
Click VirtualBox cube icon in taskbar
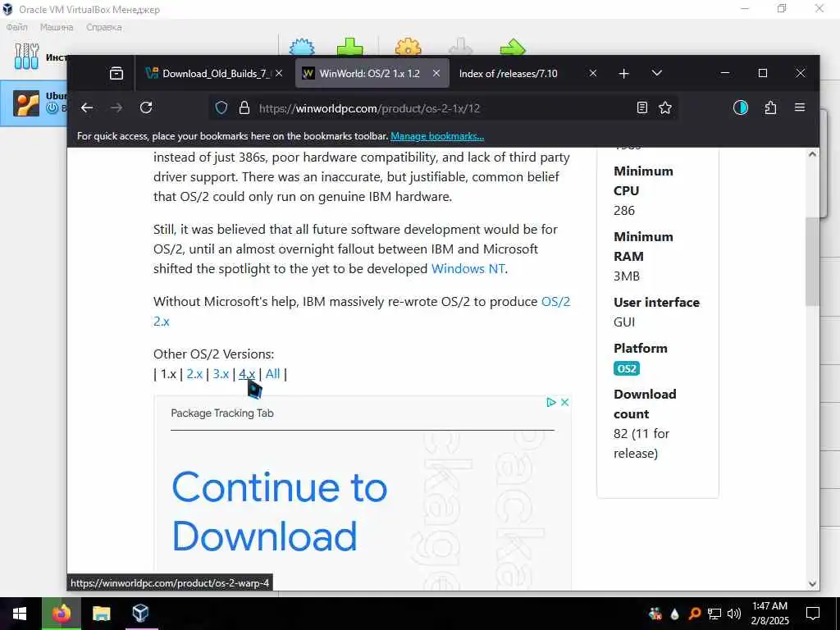coord(139,614)
